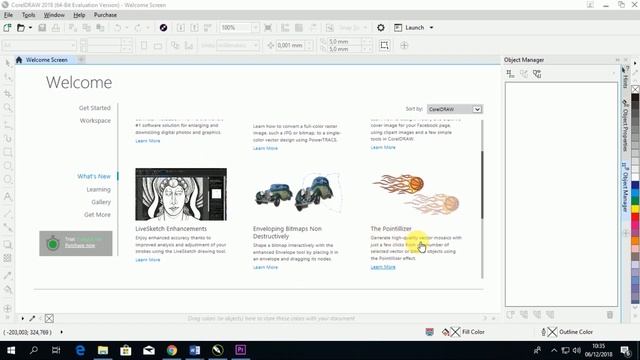Click plus icon on property bar
The height and width of the screenshot is (360, 640).
pyautogui.click(x=404, y=45)
